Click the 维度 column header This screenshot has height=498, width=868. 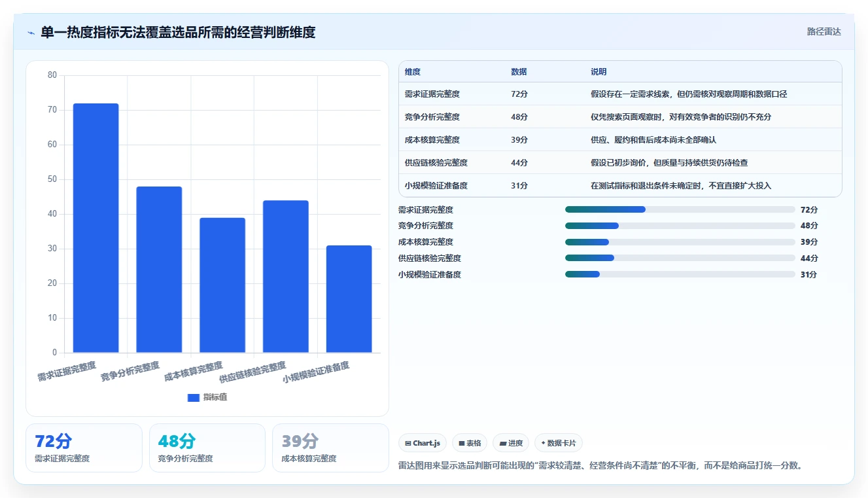tap(413, 71)
